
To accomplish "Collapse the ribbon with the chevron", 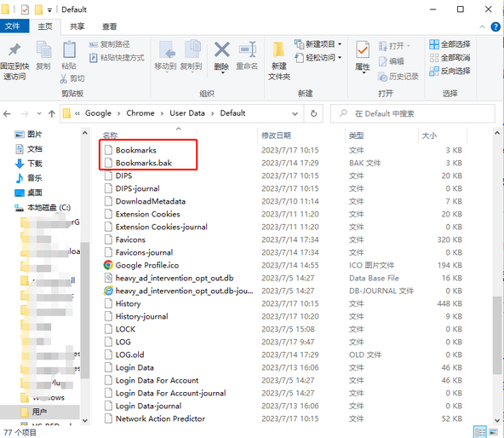I will (x=482, y=27).
